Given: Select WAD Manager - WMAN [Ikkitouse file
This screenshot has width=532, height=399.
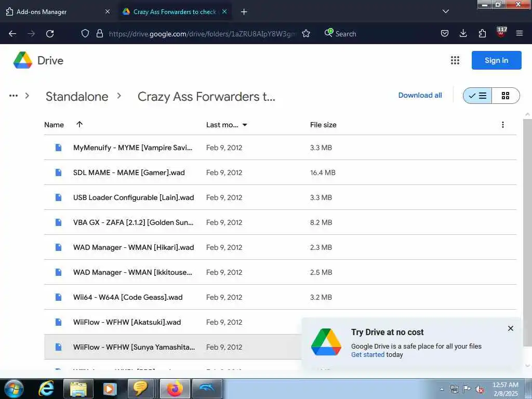Looking at the screenshot, I should pyautogui.click(x=280, y=272).
